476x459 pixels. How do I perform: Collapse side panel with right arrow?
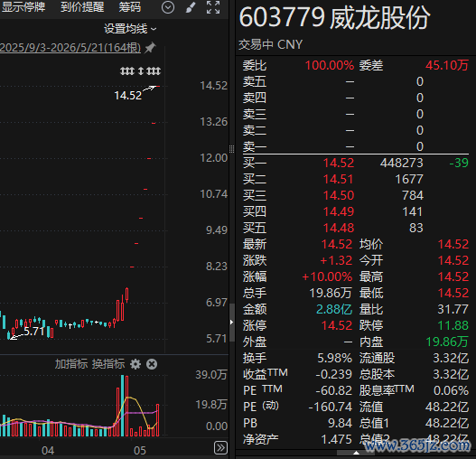click(x=231, y=322)
